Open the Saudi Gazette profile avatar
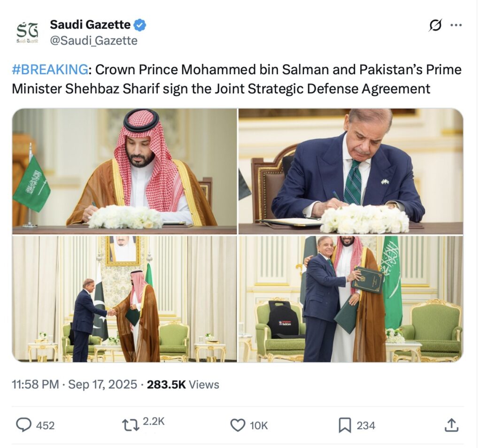Image resolution: width=481 pixels, height=448 pixels. click(x=27, y=32)
